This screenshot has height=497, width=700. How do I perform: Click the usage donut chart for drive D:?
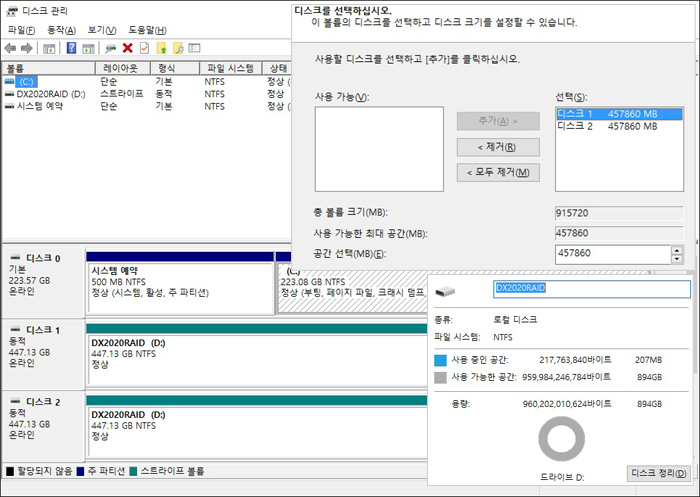(x=561, y=439)
